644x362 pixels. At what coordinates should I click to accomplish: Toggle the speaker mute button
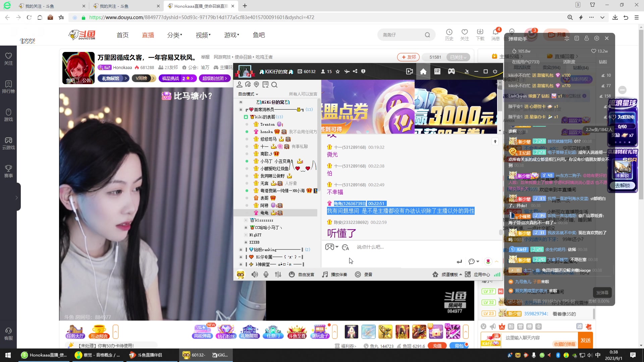(x=255, y=275)
